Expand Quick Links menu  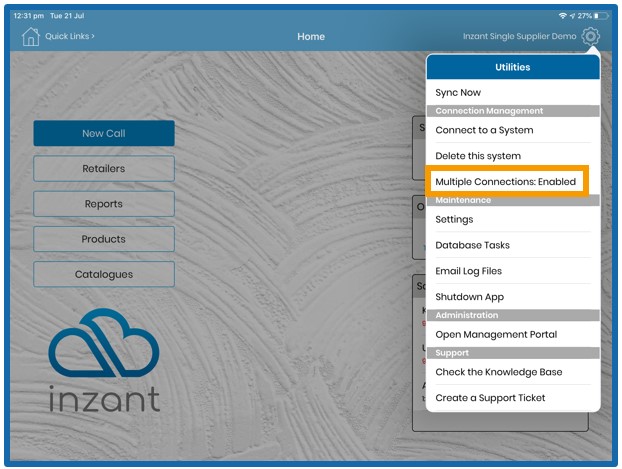(x=70, y=36)
